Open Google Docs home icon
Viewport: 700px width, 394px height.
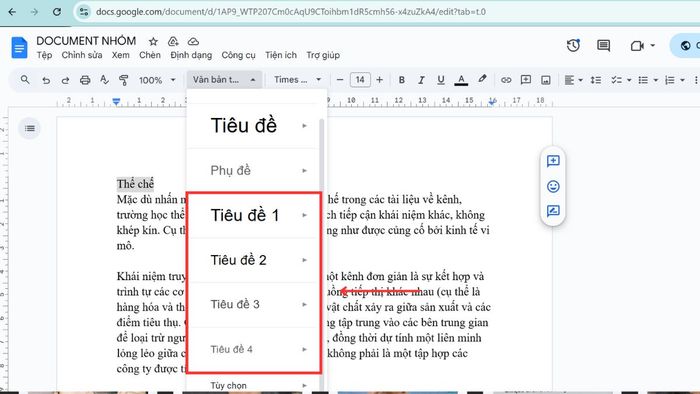(19, 48)
